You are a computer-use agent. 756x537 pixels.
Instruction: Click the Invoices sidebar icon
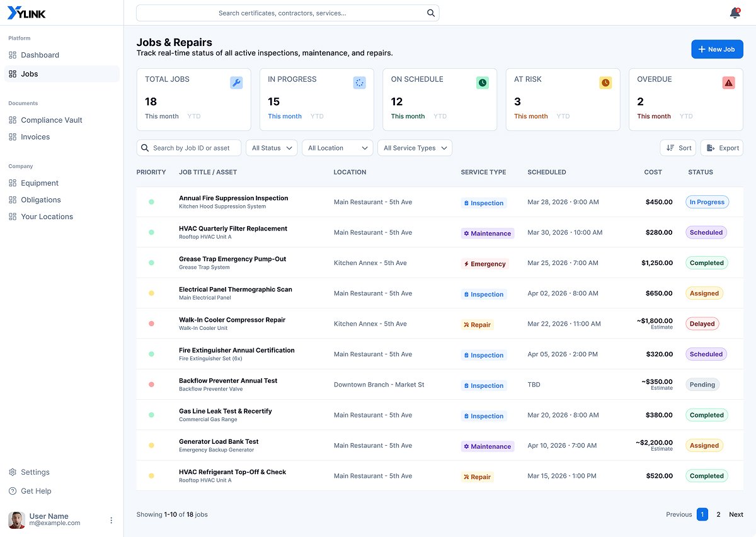click(13, 137)
